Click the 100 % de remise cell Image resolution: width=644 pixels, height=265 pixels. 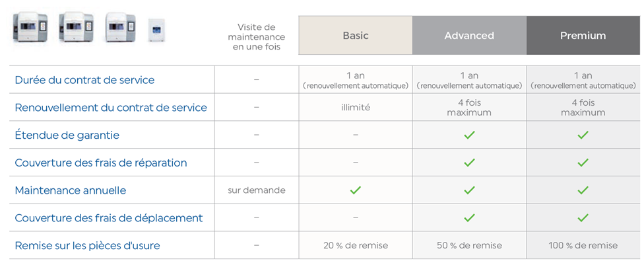pos(583,246)
